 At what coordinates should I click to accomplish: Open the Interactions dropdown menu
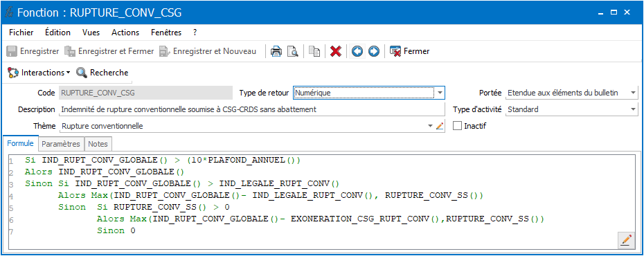coord(39,73)
